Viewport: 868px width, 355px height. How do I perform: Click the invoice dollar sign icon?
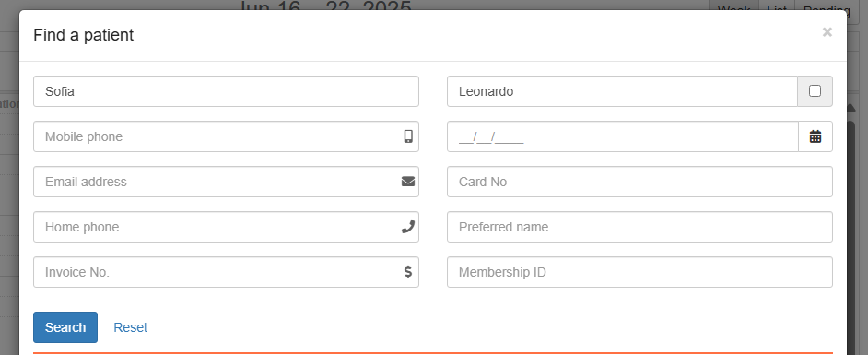(408, 272)
